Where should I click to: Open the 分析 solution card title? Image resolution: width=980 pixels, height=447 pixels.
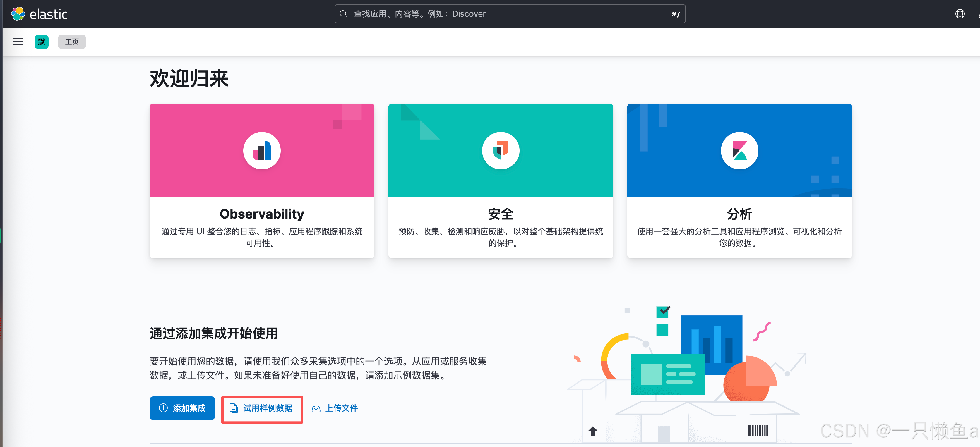point(739,214)
